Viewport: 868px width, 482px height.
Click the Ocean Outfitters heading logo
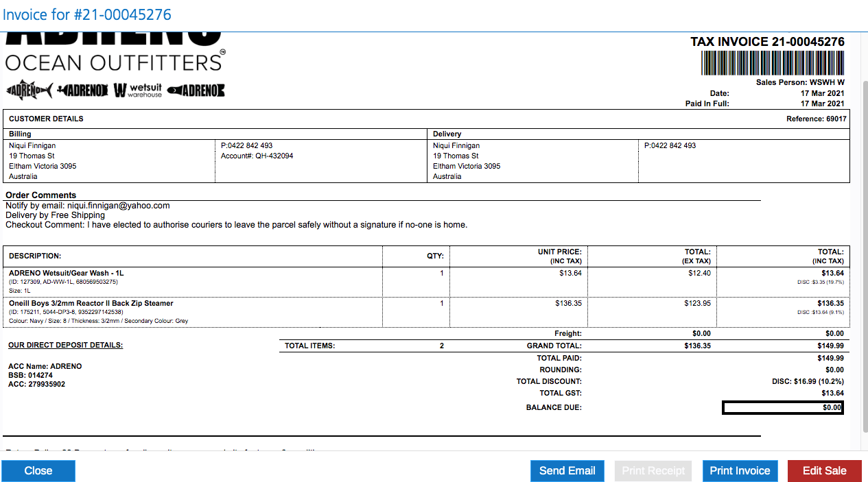point(115,62)
